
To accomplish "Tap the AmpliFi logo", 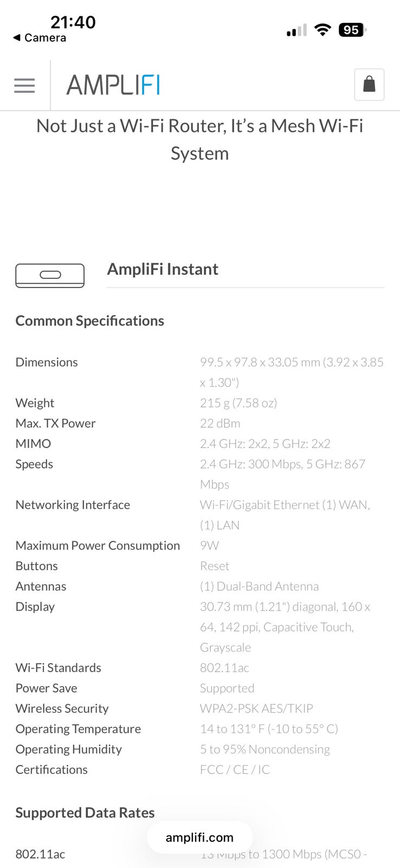I will (113, 85).
